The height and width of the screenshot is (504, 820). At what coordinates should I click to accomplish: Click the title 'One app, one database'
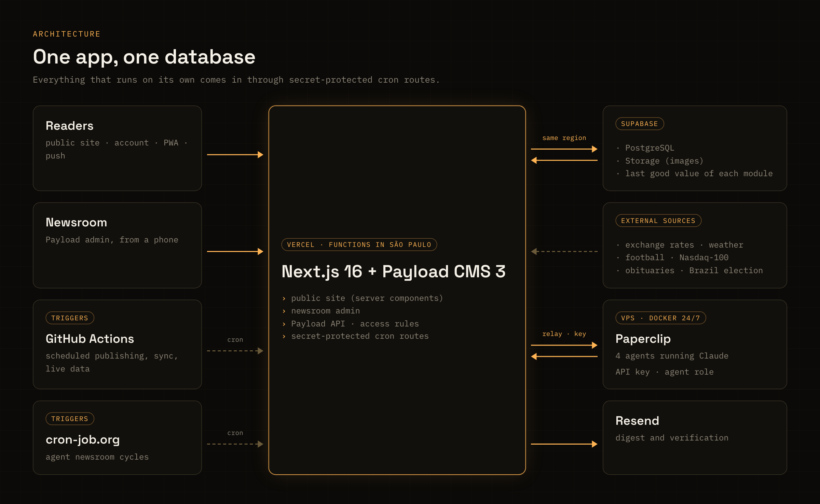coord(144,57)
